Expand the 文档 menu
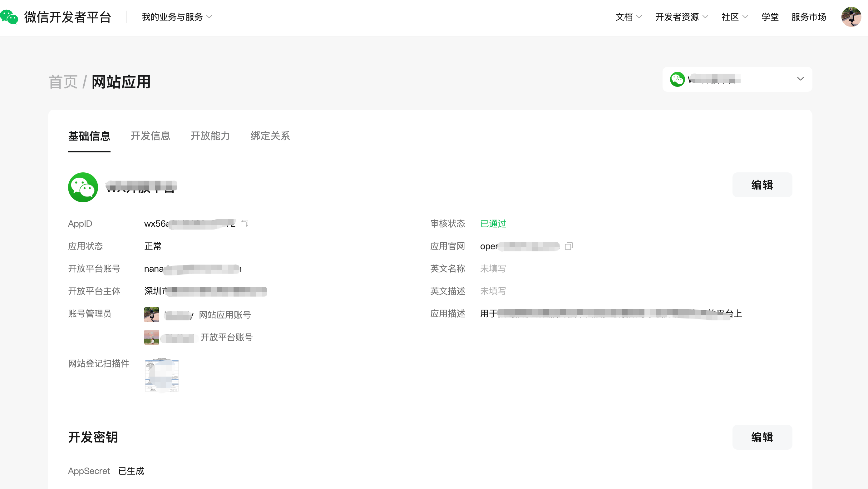Image resolution: width=868 pixels, height=489 pixels. coord(629,17)
